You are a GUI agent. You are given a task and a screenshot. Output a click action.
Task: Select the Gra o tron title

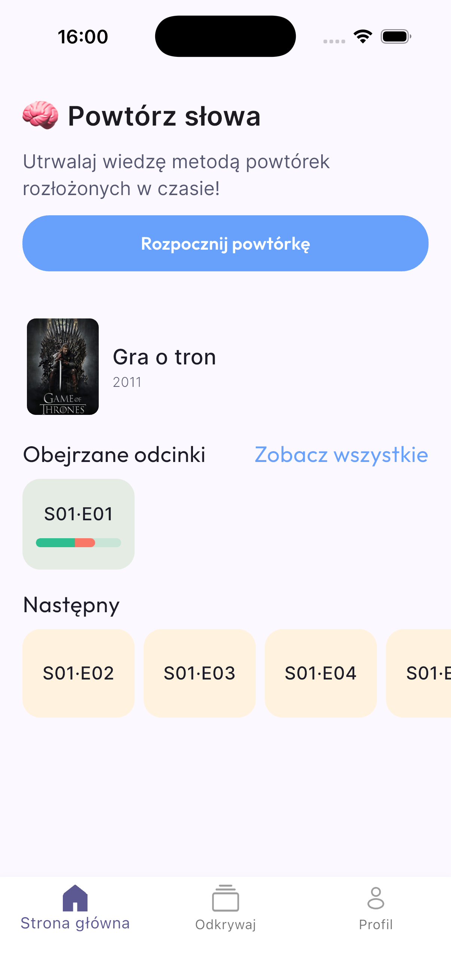165,357
